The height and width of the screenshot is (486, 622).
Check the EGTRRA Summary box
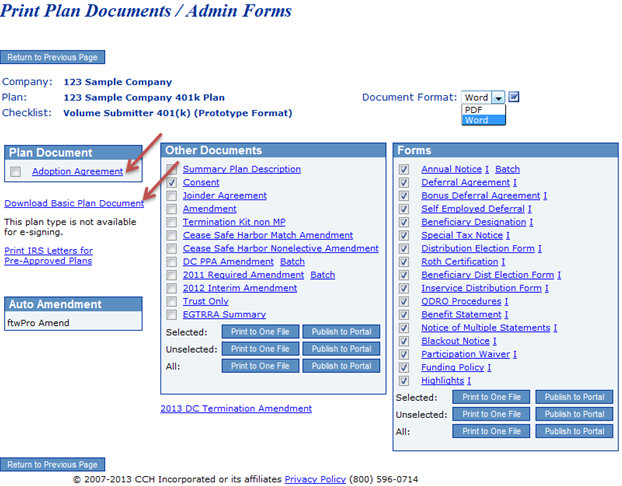point(171,315)
